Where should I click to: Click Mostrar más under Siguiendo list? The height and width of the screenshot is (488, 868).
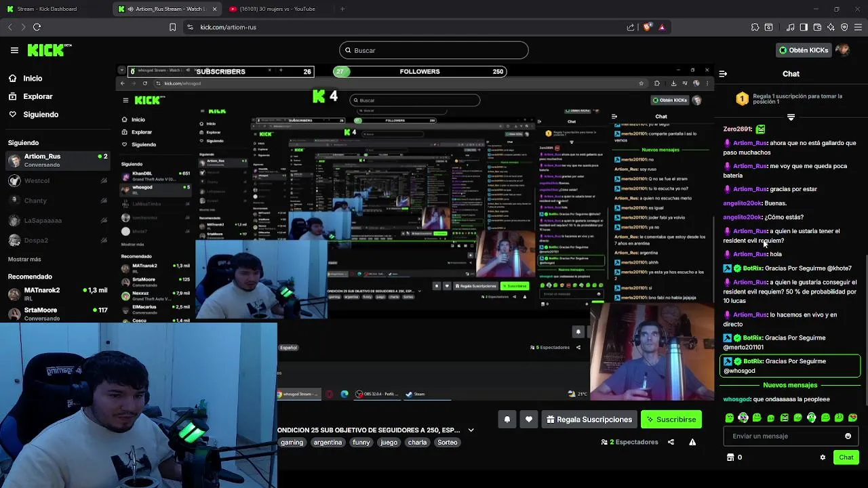coord(24,259)
